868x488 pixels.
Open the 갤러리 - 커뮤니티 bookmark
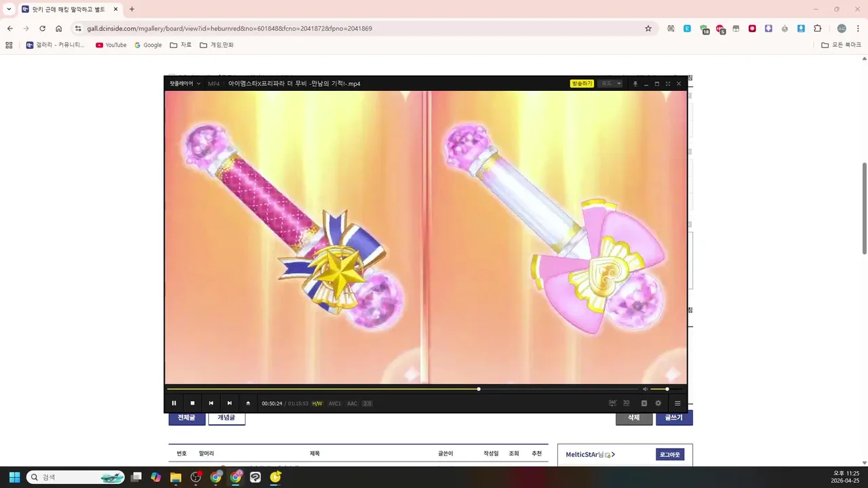click(x=56, y=45)
